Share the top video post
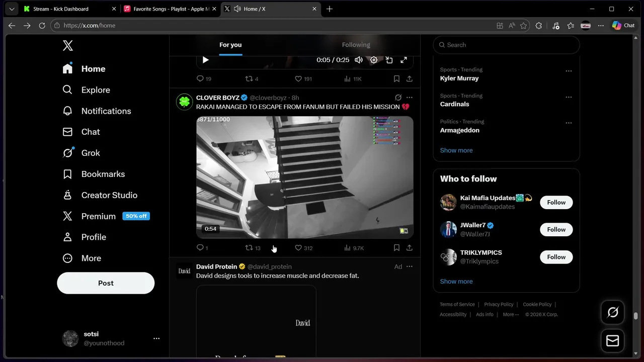This screenshot has height=362, width=644. tap(410, 79)
